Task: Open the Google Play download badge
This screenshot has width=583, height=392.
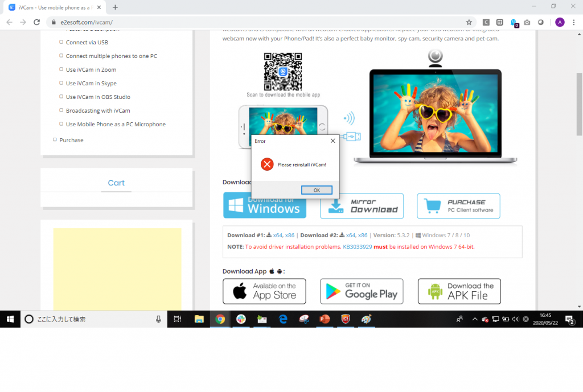Action: pos(362,291)
